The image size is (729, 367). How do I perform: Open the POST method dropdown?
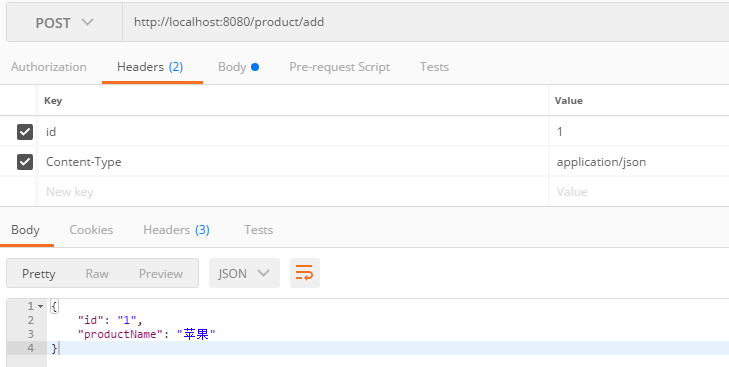tap(65, 22)
